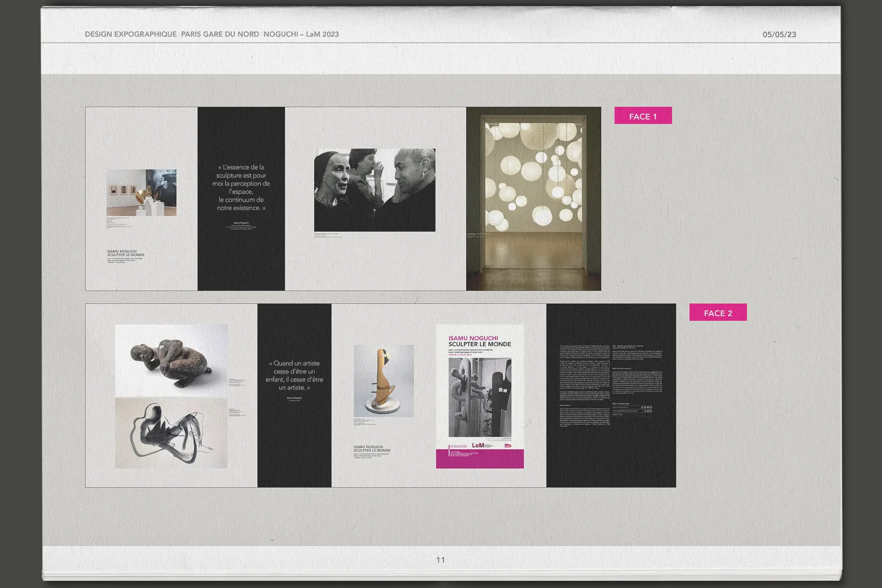Click the SNCF logo on the poster
Screen dimensions: 882x588
[x=508, y=446]
